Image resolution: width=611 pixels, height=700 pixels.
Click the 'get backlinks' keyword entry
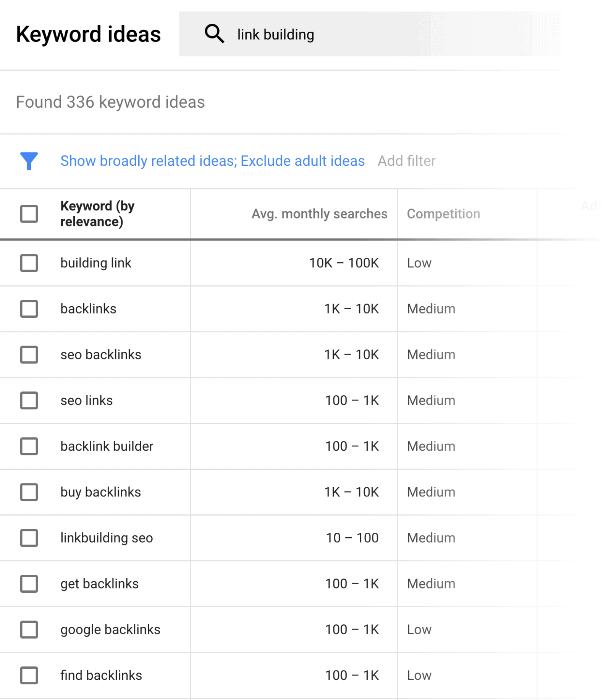(99, 584)
